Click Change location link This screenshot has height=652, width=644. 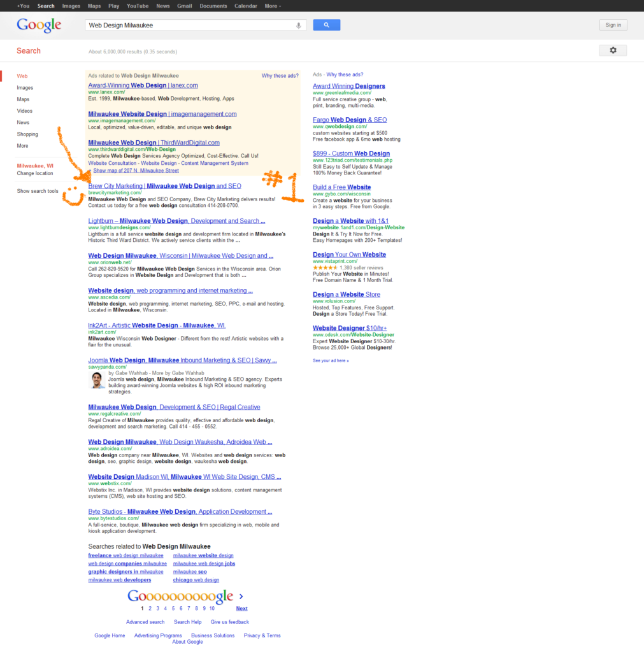[x=35, y=173]
